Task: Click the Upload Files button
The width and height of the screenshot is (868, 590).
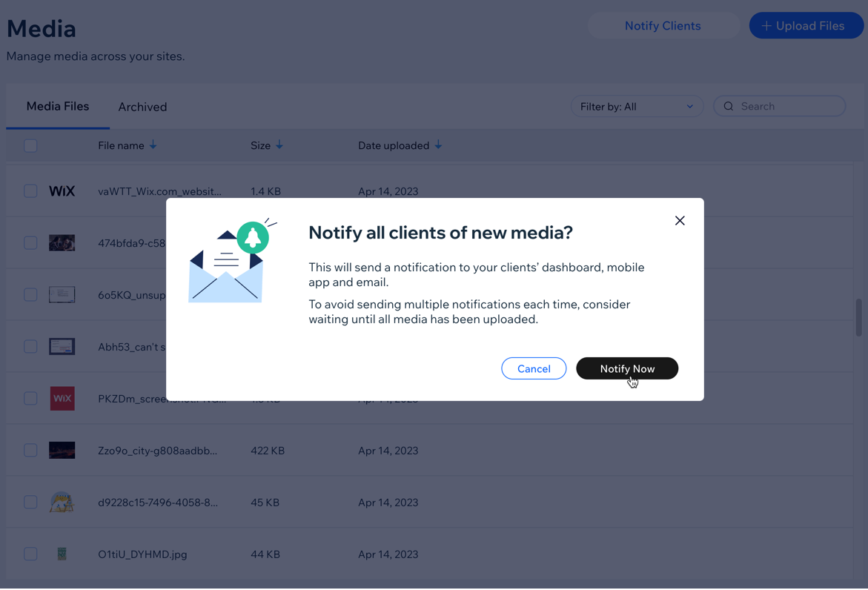Action: point(806,26)
